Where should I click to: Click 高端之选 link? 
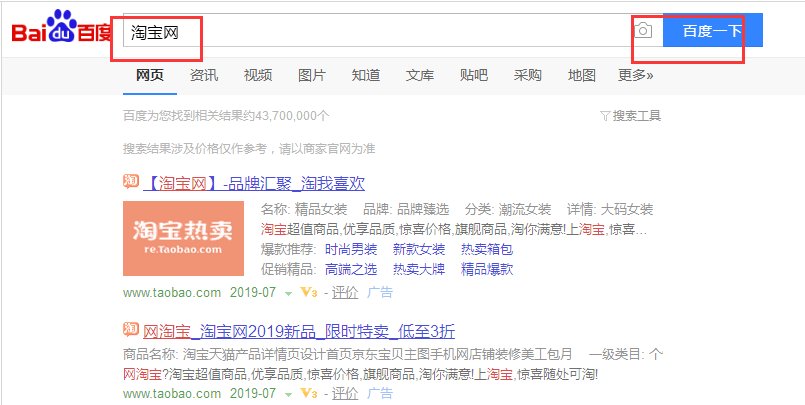click(x=351, y=268)
